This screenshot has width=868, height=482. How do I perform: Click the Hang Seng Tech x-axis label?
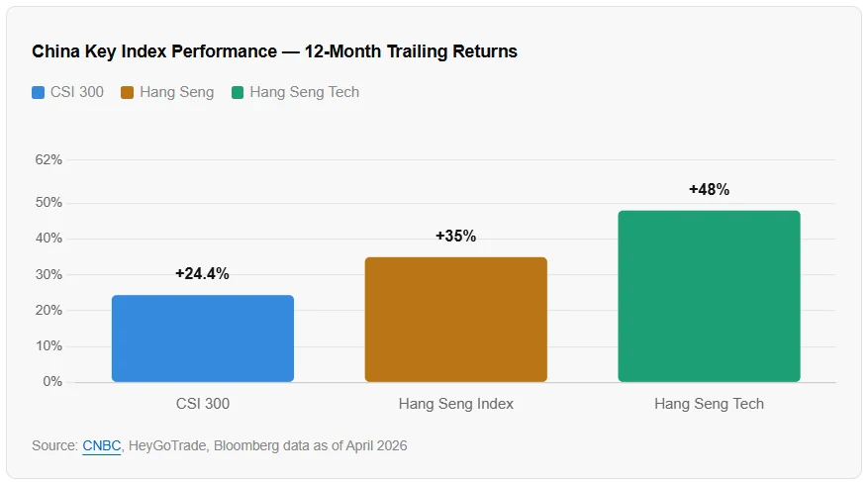(x=709, y=404)
